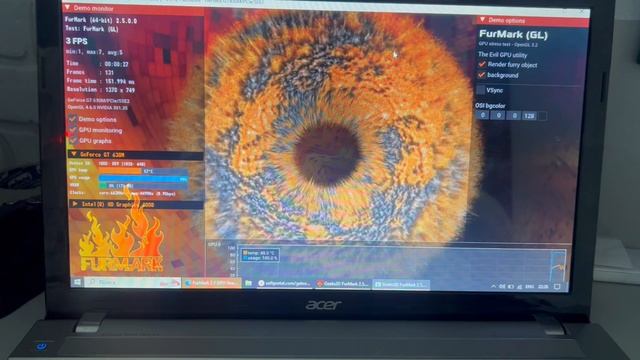Viewport: 640px width, 360px height.
Task: Uncheck the background checkbox
Action: tap(482, 75)
